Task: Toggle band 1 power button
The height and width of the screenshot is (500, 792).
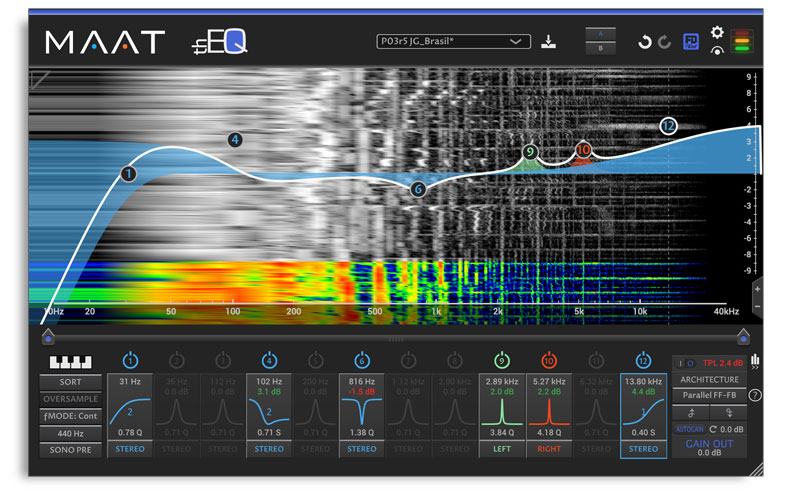Action: point(131,359)
